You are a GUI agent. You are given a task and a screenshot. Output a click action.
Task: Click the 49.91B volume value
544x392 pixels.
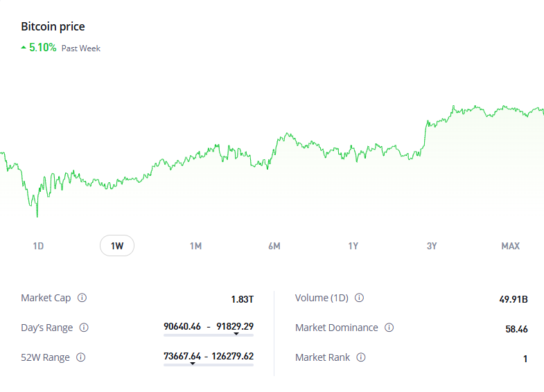(x=514, y=299)
